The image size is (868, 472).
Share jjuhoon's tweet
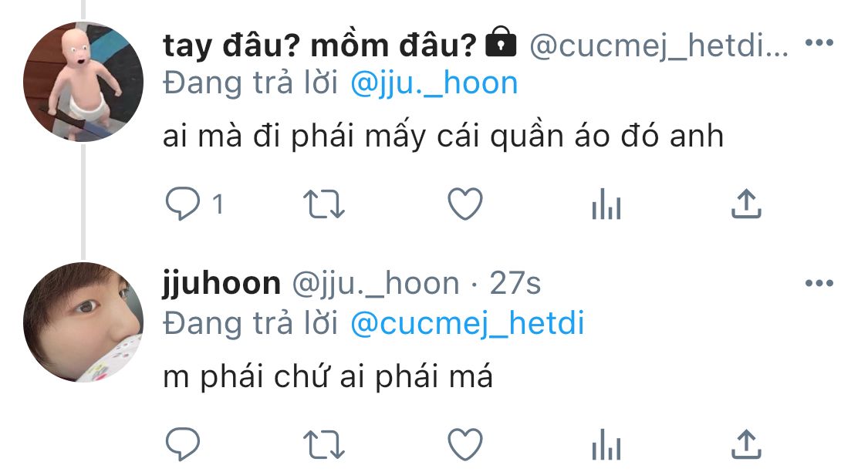pos(746,444)
